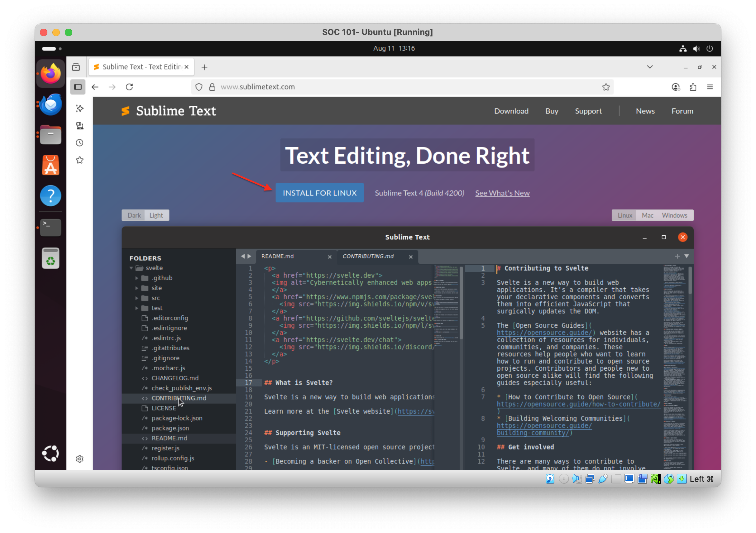Open sidebar settings gear icon
756x533 pixels.
(80, 459)
